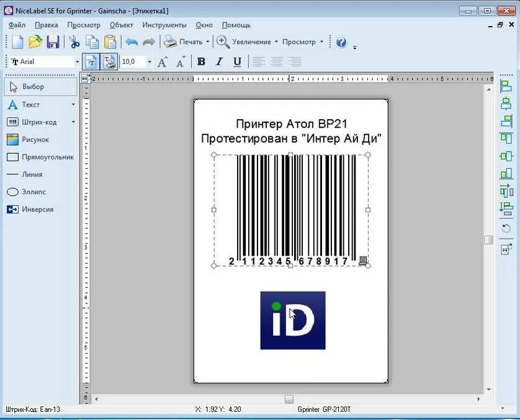Click the horizontal scrollbar thumb
The image size is (520, 420).
point(289,399)
